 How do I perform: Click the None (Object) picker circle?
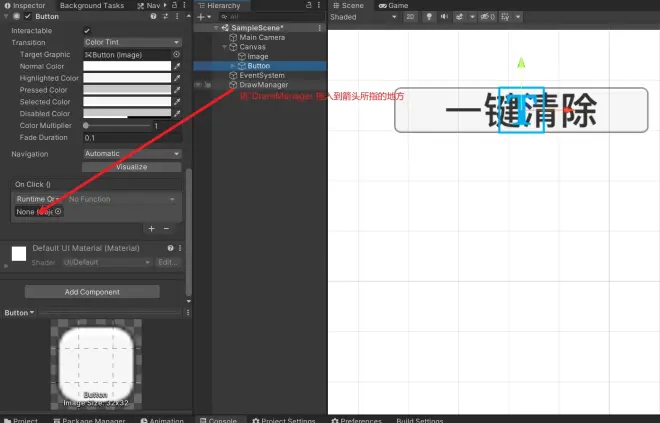click(58, 211)
